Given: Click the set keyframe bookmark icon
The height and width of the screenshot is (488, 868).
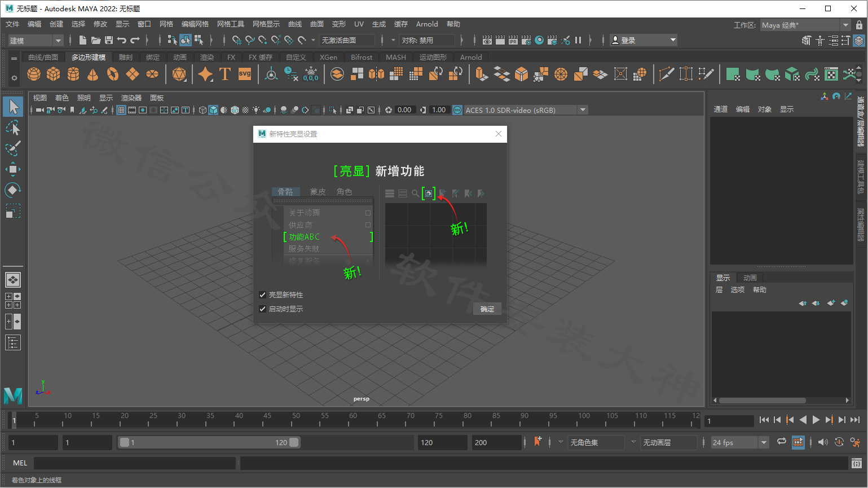Looking at the screenshot, I should 537,442.
